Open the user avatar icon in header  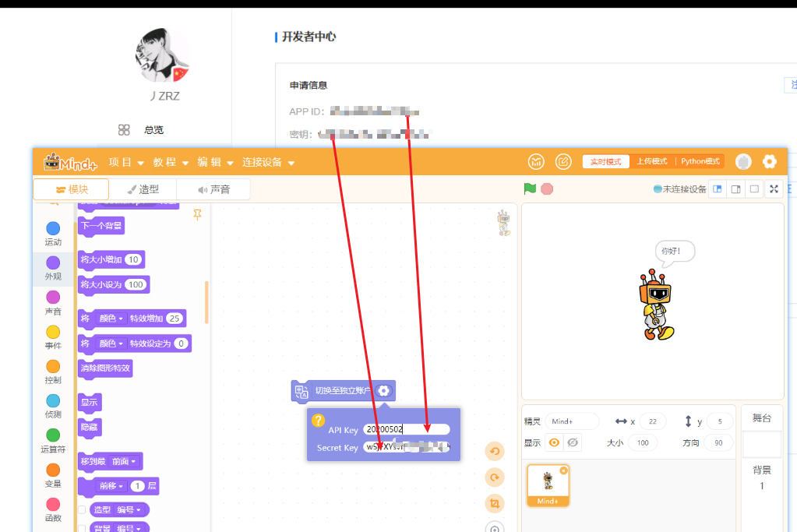743,161
